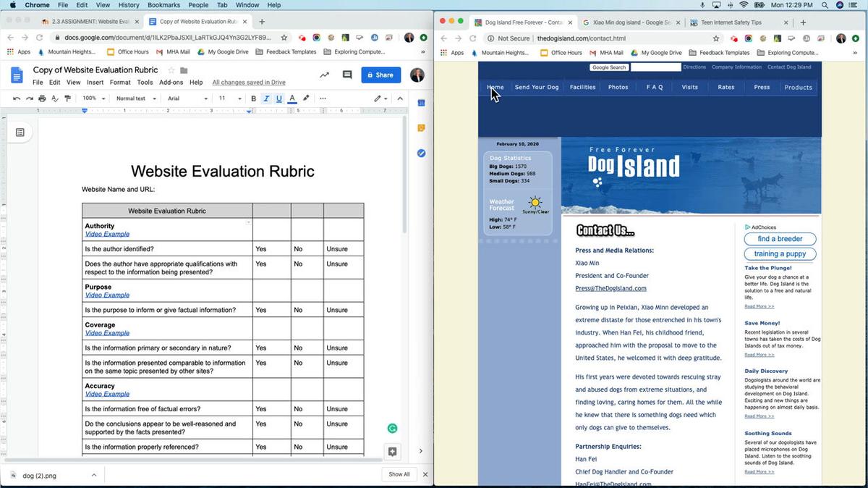The image size is (868, 488).
Task: Switch to Teen Internet Safety Tips tab
Action: 736,22
